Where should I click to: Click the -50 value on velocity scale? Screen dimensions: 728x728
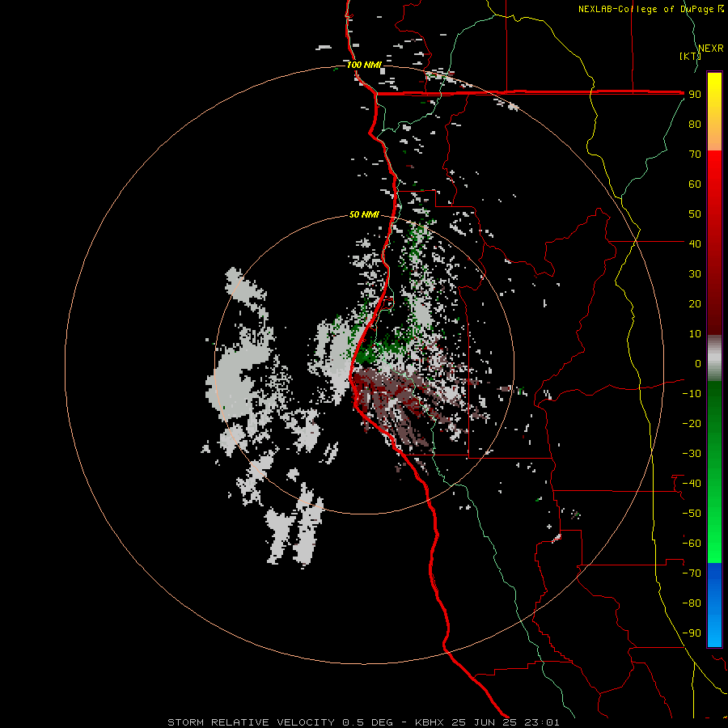pos(692,514)
